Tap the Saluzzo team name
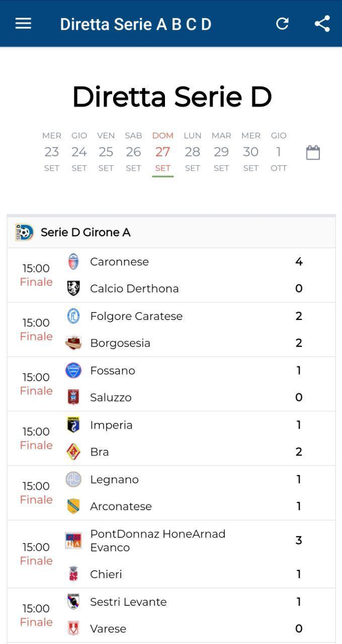 (x=111, y=397)
